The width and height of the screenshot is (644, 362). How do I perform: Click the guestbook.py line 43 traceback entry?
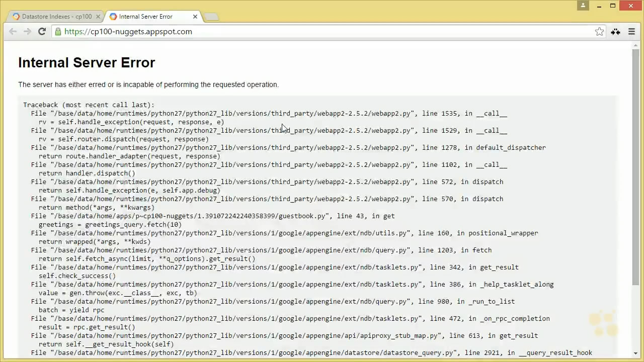coord(213,216)
